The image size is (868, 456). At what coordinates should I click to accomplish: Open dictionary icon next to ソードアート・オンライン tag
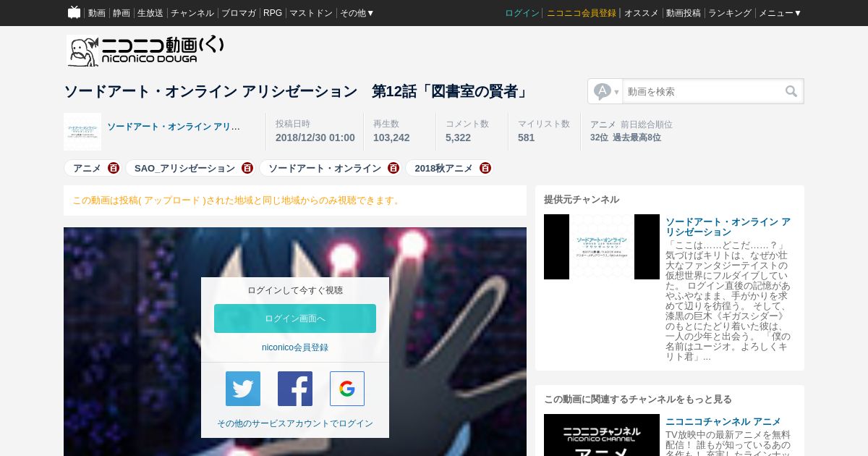(393, 168)
